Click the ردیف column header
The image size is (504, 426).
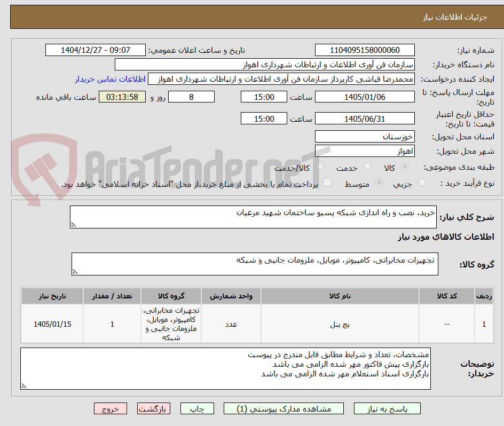[x=484, y=296]
